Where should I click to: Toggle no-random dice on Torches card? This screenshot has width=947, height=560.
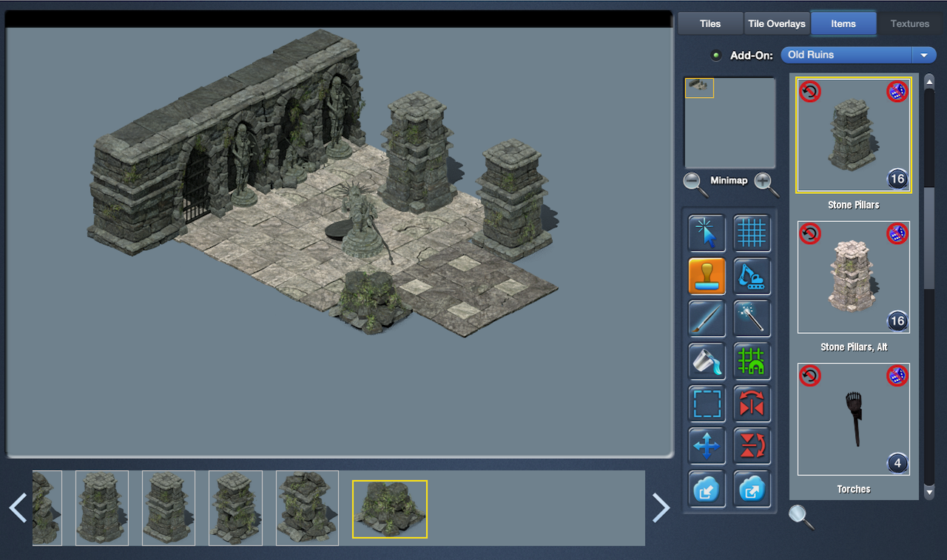coord(897,376)
